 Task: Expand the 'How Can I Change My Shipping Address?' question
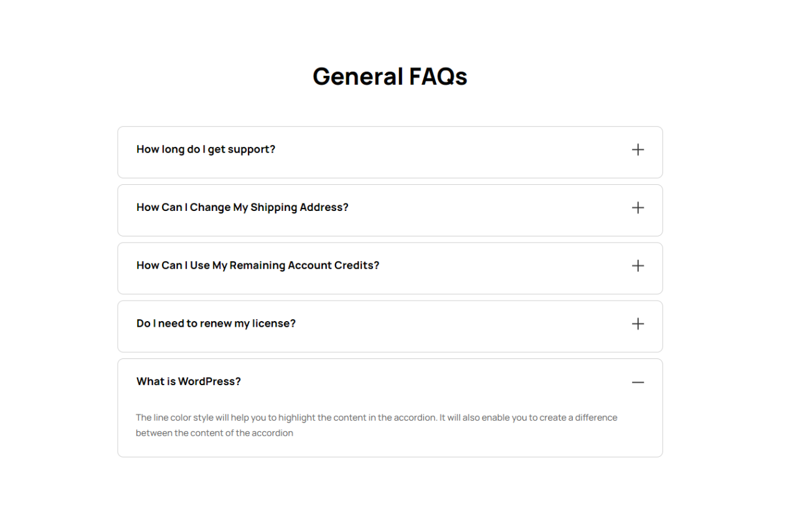point(242,207)
